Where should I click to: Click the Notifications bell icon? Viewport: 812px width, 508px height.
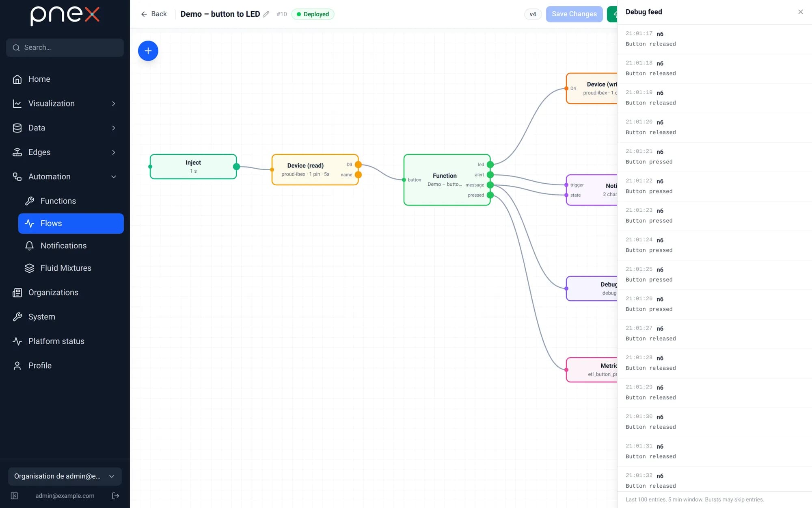(29, 246)
